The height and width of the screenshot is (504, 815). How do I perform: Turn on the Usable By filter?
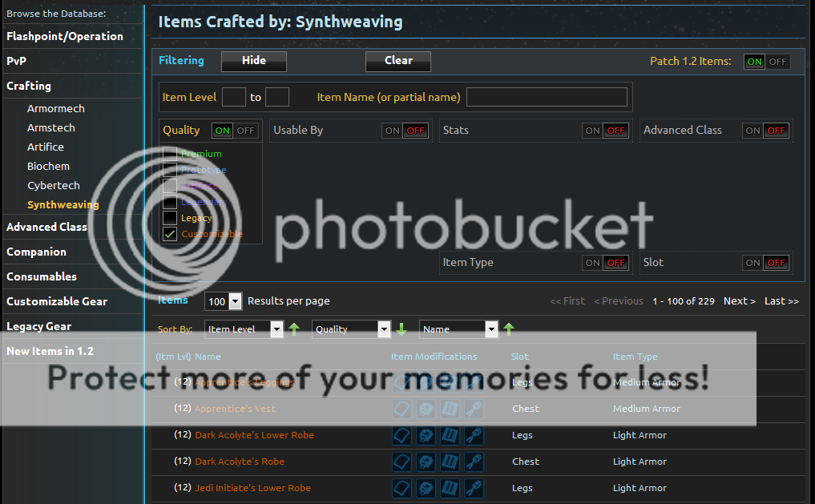point(393,131)
